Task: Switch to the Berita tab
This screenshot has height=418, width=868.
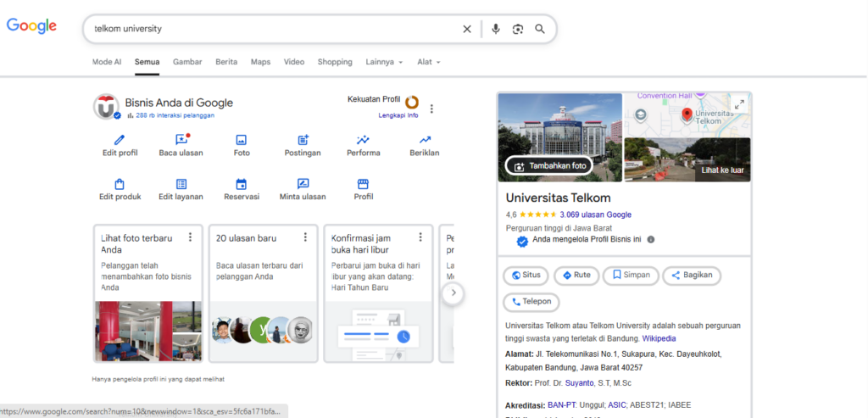Action: coord(226,62)
